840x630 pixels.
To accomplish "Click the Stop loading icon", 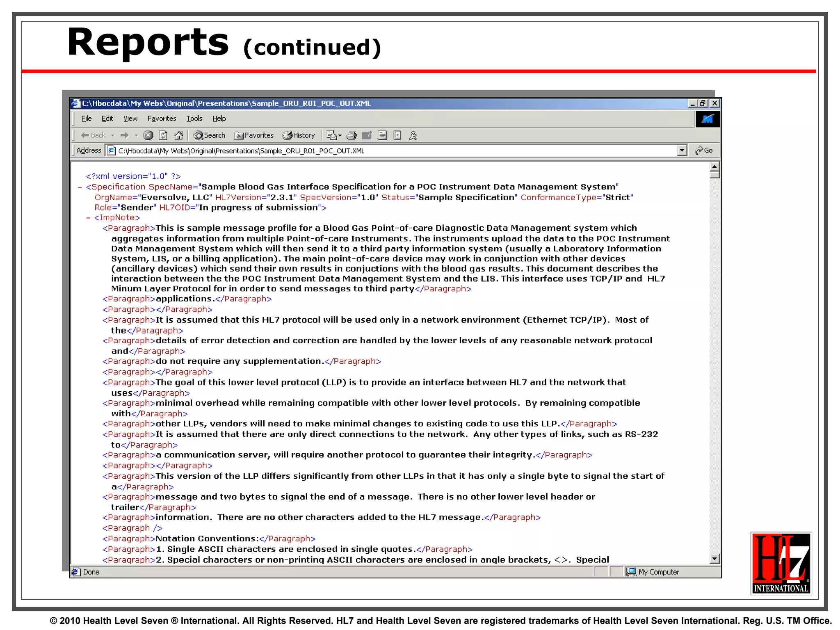I will point(148,135).
